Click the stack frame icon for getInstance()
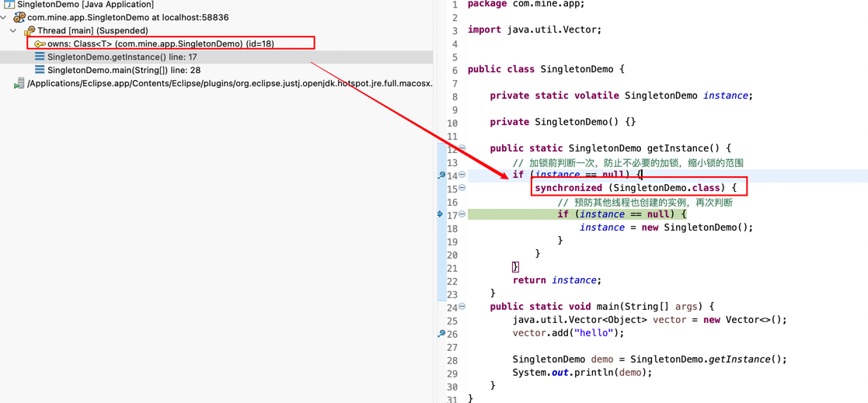This screenshot has width=868, height=403. coord(40,57)
